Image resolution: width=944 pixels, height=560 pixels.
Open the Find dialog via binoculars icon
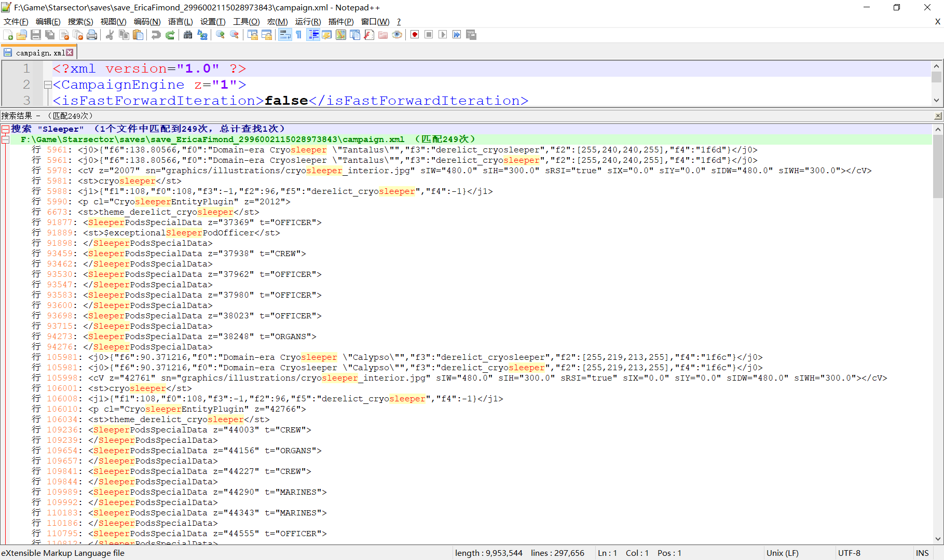click(x=187, y=35)
